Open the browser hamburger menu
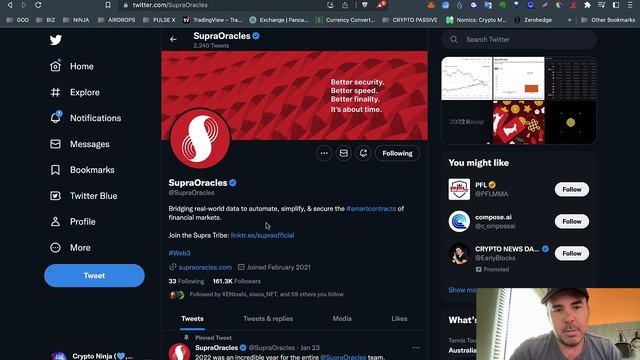Screen dimensions: 640x360 630,5
